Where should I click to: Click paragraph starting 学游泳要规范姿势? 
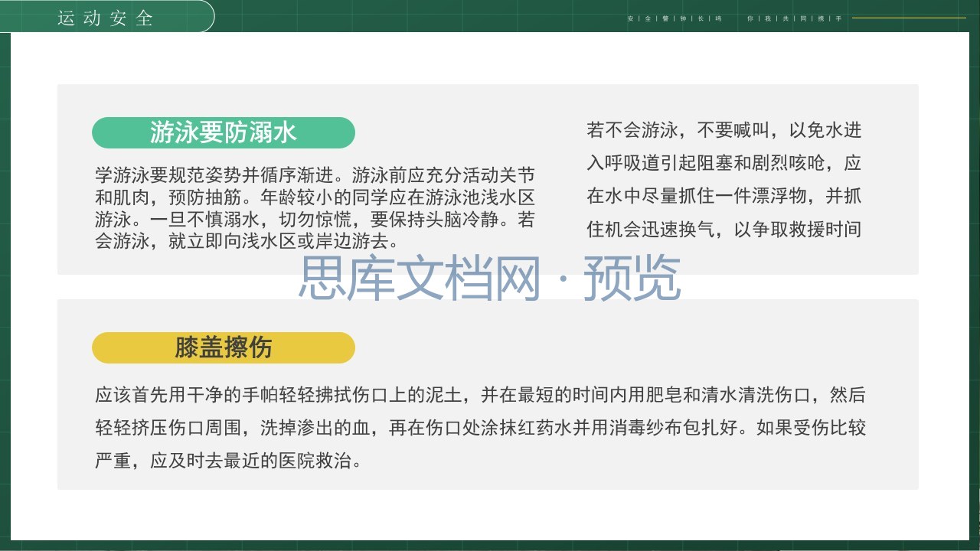315,208
